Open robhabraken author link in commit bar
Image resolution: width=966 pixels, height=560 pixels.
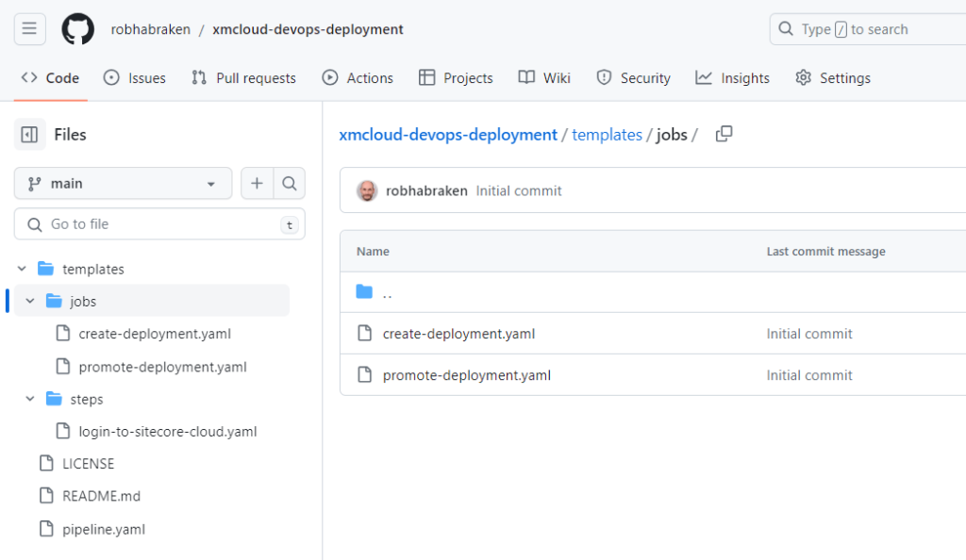coord(426,190)
